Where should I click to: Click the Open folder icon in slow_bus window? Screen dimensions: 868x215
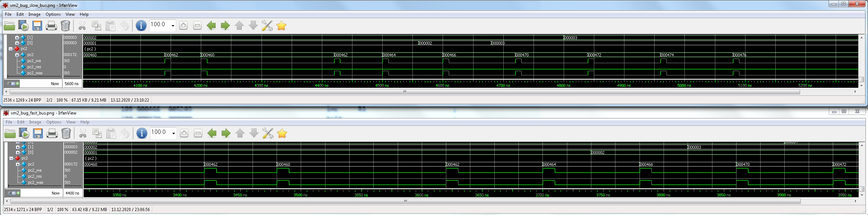(9, 26)
